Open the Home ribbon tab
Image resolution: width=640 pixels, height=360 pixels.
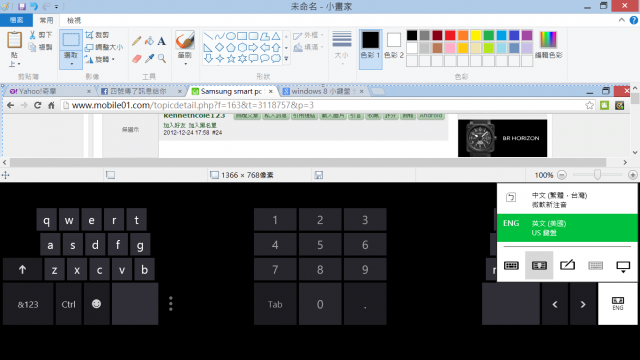[x=46, y=20]
